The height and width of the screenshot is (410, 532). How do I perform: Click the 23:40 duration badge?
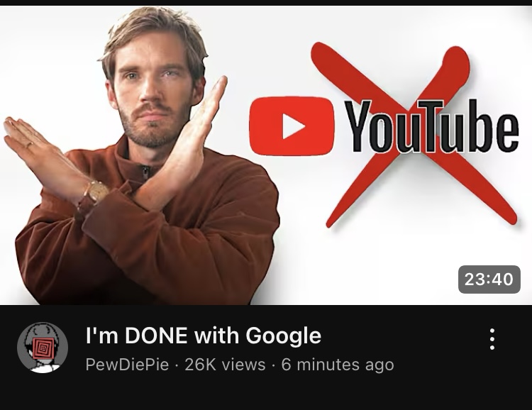coord(489,279)
